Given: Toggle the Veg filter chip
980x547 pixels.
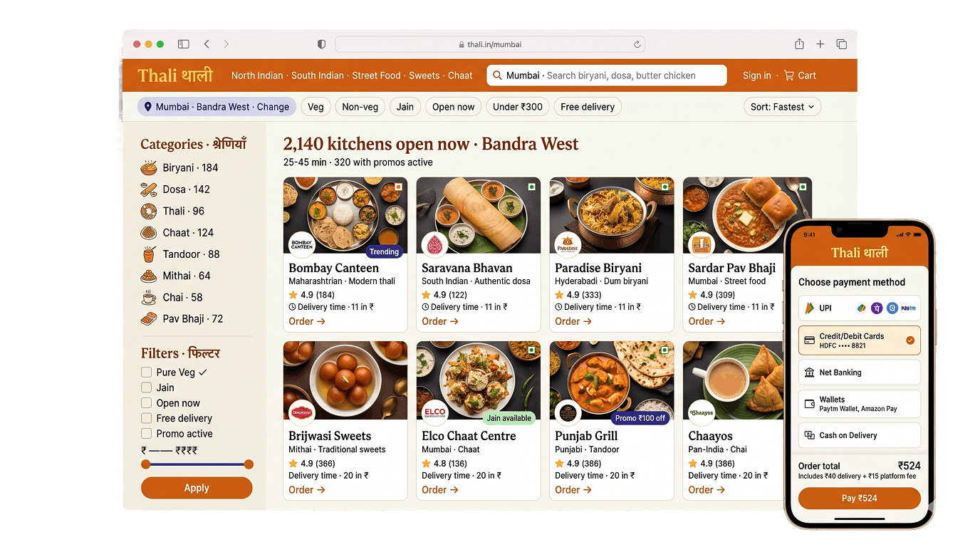Looking at the screenshot, I should tap(316, 107).
